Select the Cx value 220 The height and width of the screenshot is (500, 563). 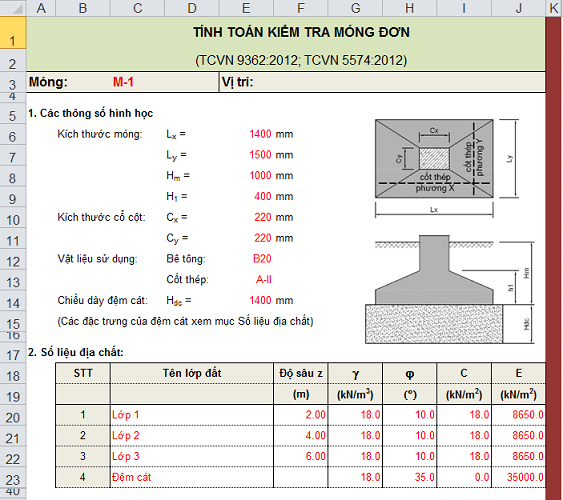262,217
